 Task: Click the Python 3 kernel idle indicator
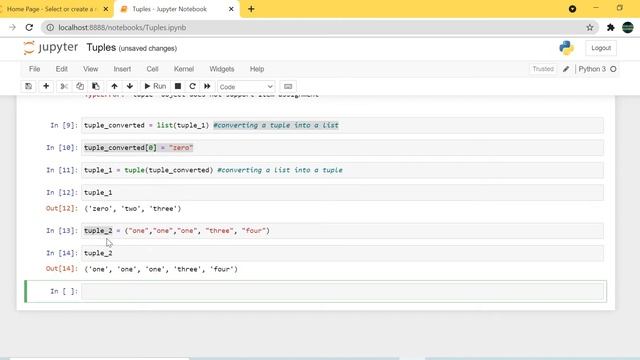[x=597, y=69]
